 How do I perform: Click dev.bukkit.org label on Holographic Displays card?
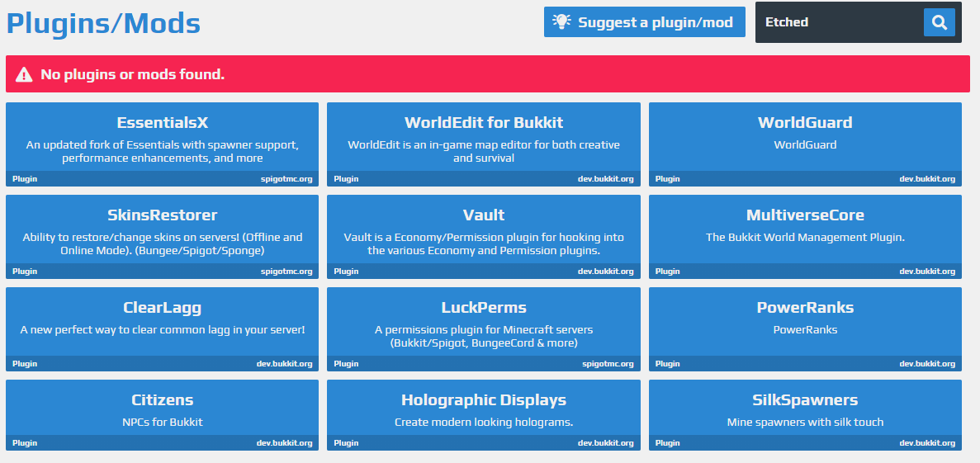(606, 443)
